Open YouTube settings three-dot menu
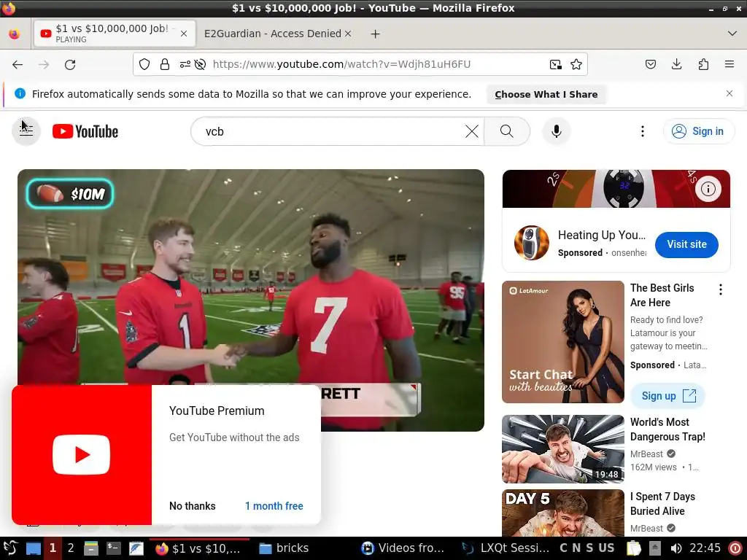Viewport: 747px width, 560px height. tap(642, 131)
